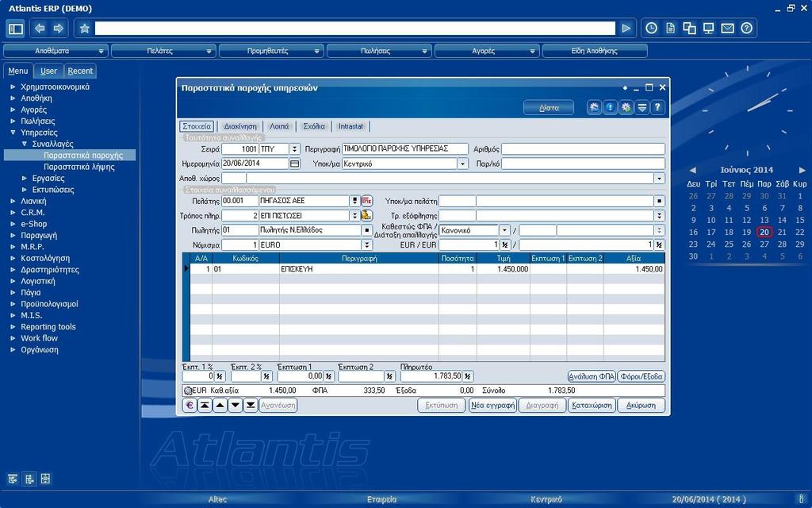812x508 pixels.
Task: Click calculator button beside Πληρωτέο field
Action: click(x=468, y=376)
